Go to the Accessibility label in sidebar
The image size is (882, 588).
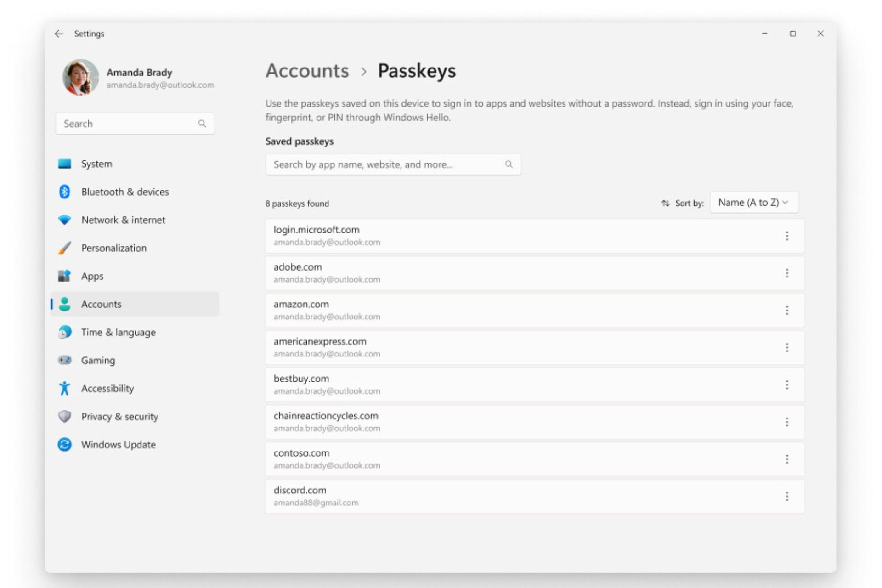click(107, 389)
